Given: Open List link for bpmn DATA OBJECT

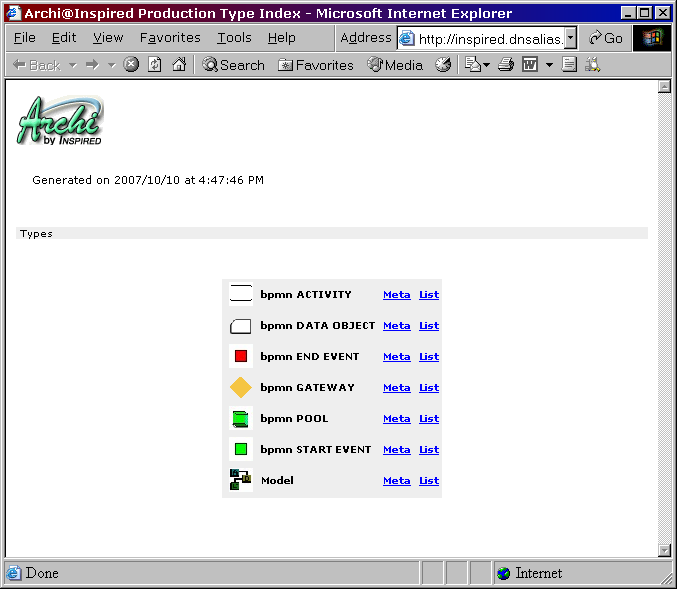Looking at the screenshot, I should point(429,326).
